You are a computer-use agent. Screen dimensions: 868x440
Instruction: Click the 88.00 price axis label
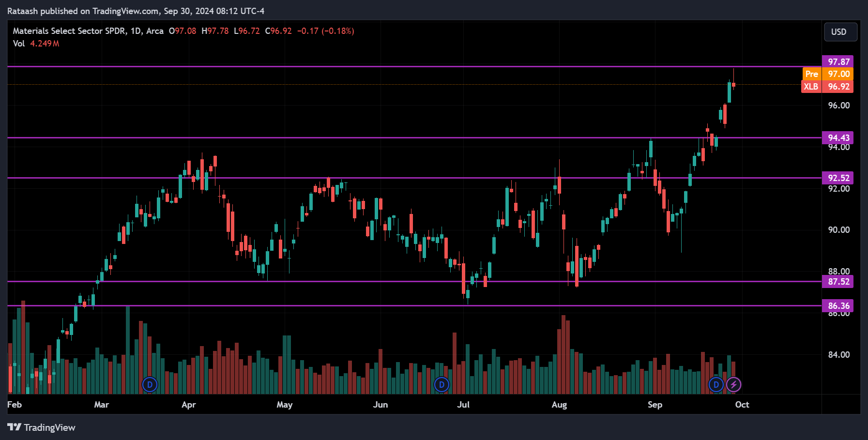pyautogui.click(x=838, y=271)
